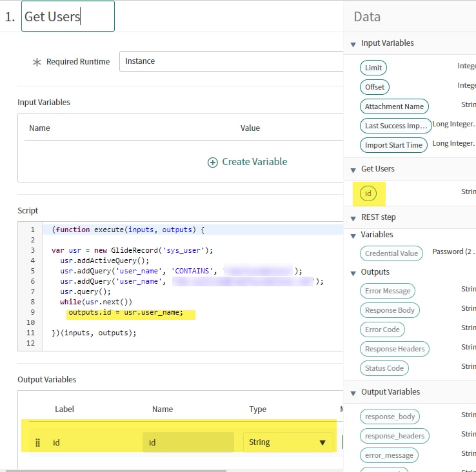Collapse the Outputs subsection
This screenshot has height=472, width=476.
(x=353, y=273)
